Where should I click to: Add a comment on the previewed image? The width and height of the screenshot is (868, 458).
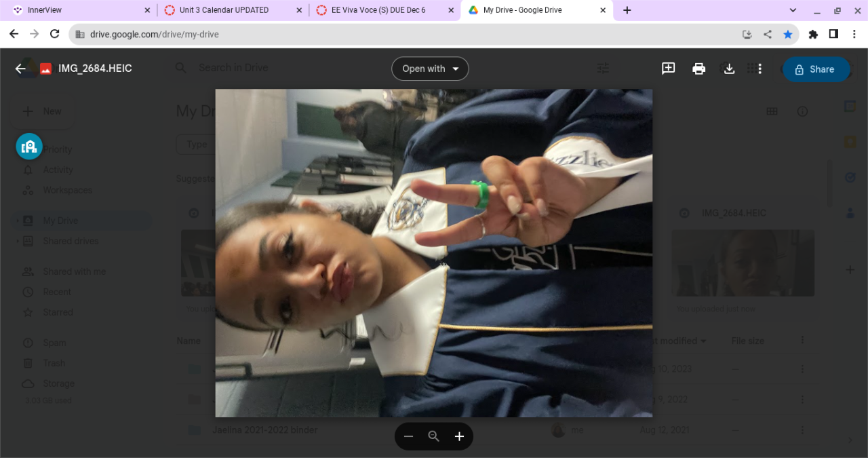tap(669, 69)
